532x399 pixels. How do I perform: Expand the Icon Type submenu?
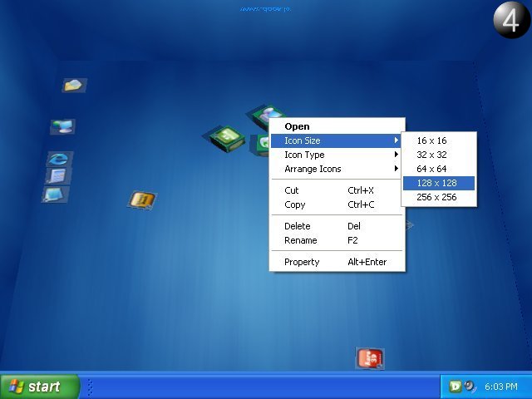(337, 155)
